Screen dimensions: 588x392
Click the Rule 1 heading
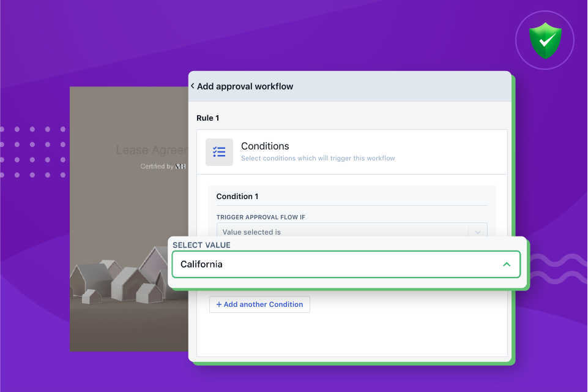click(208, 118)
